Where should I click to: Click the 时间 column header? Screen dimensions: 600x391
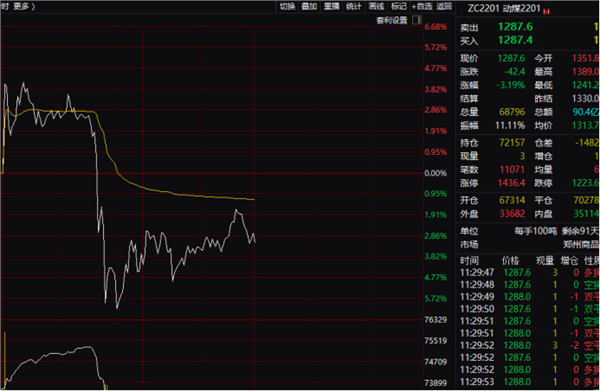click(469, 261)
